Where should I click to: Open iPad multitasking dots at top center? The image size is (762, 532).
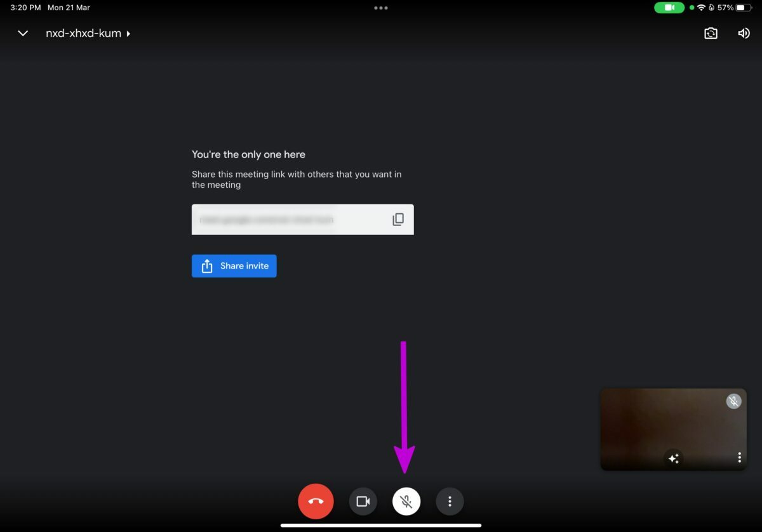(381, 8)
